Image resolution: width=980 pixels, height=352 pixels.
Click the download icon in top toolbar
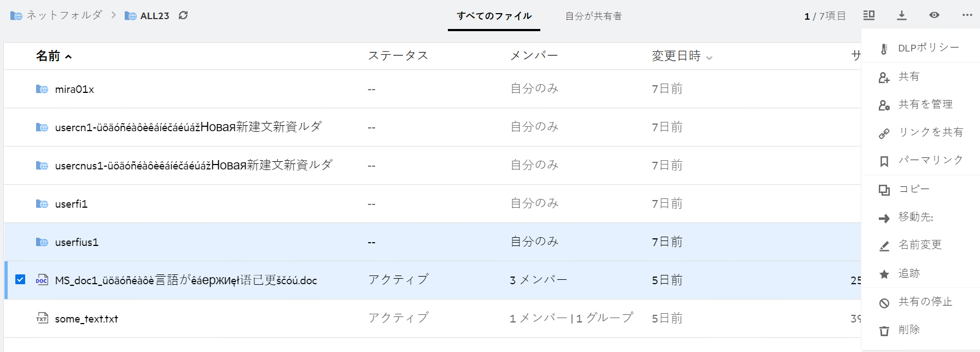click(902, 15)
